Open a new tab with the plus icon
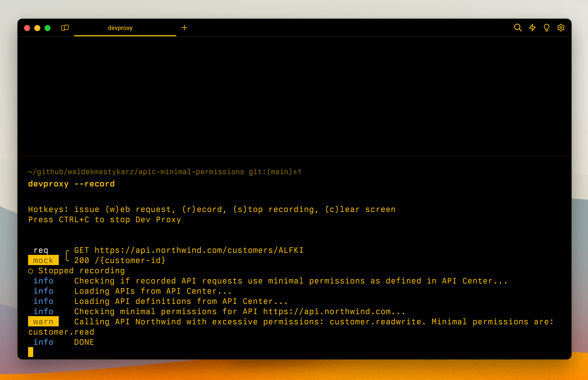The image size is (588, 380). 185,27
